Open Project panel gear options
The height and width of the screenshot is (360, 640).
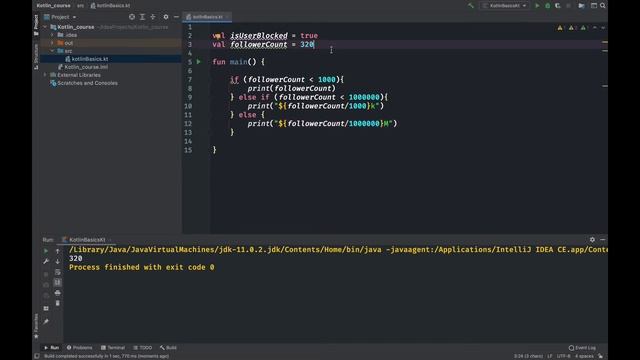click(x=166, y=17)
